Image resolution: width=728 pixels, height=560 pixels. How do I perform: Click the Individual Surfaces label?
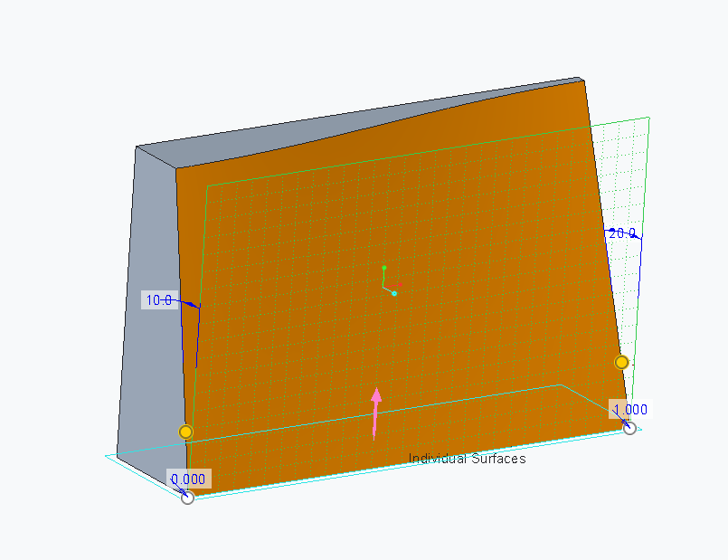coord(466,459)
